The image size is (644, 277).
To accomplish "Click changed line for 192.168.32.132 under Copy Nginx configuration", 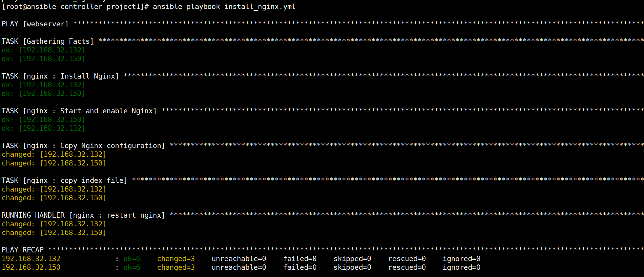I will click(x=54, y=154).
